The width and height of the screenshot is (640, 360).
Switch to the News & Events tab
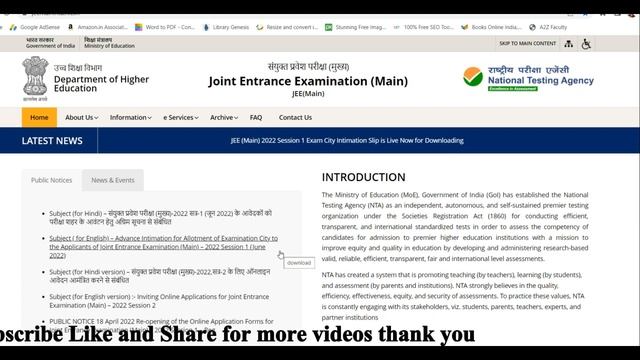pos(113,180)
